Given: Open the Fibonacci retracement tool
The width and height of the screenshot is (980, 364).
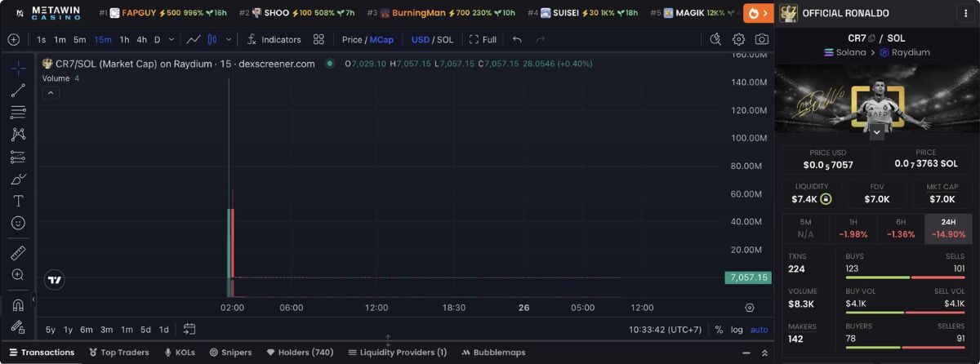Looking at the screenshot, I should point(18,113).
